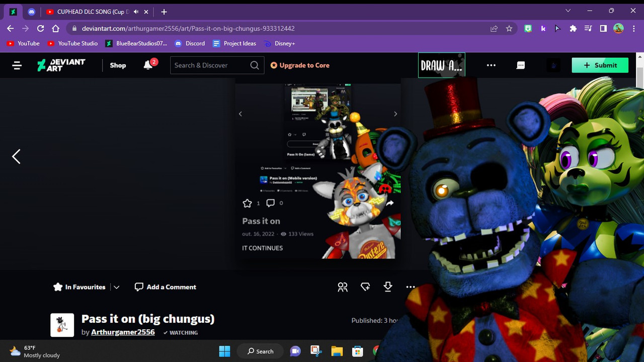The image size is (644, 362).
Task: Toggle the browser side panel
Action: (x=603, y=29)
